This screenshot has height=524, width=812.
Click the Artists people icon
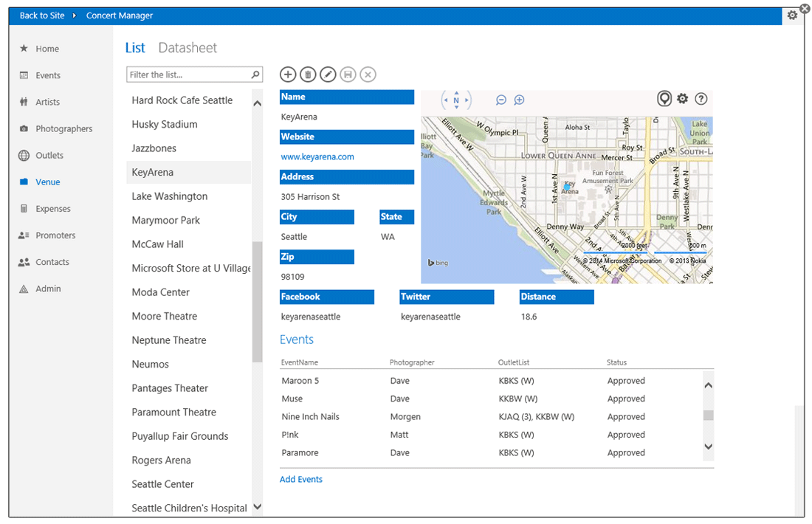(x=24, y=102)
